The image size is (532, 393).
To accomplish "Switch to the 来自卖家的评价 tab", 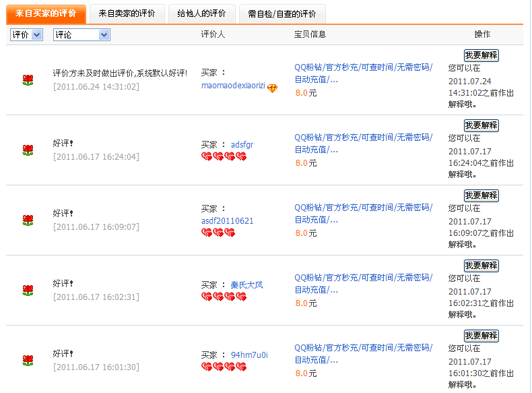I will click(x=126, y=13).
